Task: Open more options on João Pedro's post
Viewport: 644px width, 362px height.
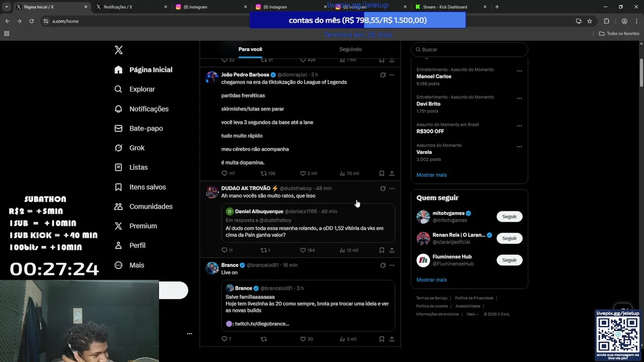Action: click(x=392, y=75)
